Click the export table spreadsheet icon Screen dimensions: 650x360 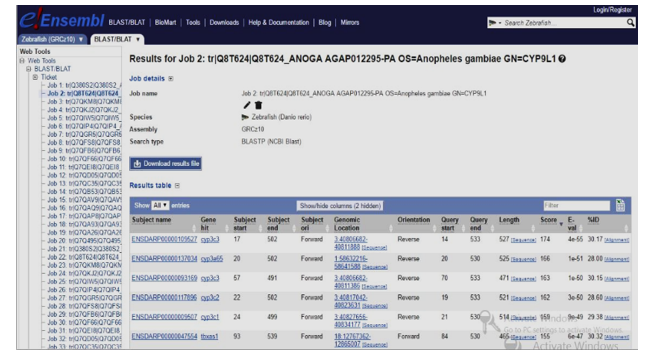coord(620,205)
